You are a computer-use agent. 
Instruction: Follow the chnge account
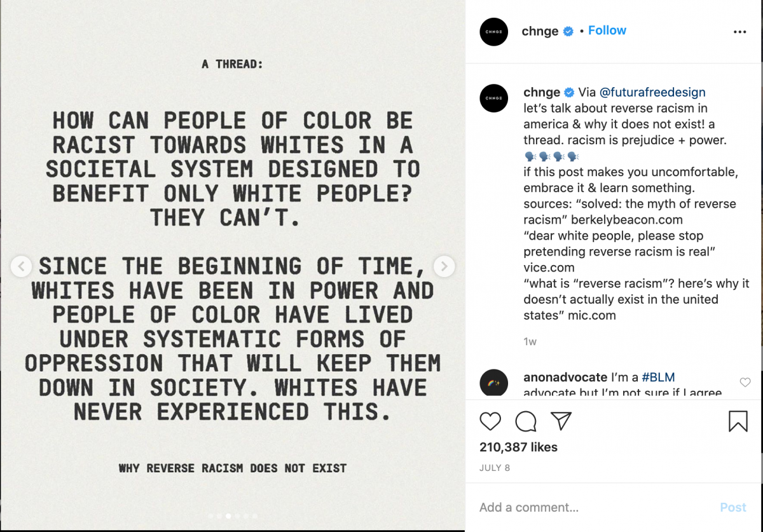(607, 31)
